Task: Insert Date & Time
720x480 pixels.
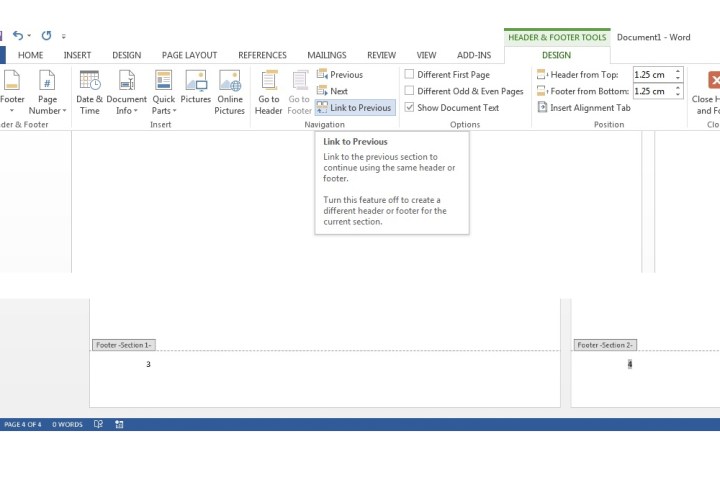Action: click(x=90, y=92)
